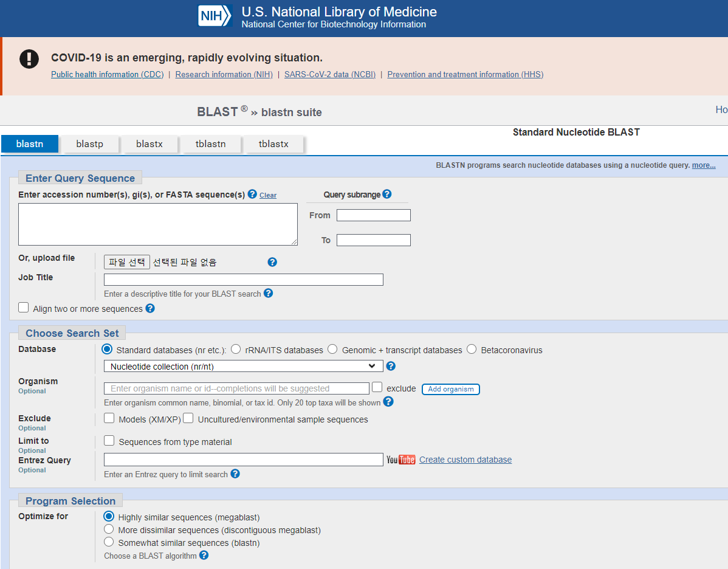Switch to the blastn tab
The height and width of the screenshot is (569, 728).
30,144
